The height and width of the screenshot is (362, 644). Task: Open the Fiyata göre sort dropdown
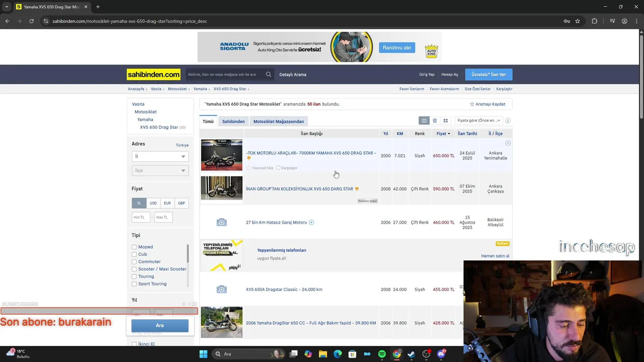tap(478, 121)
